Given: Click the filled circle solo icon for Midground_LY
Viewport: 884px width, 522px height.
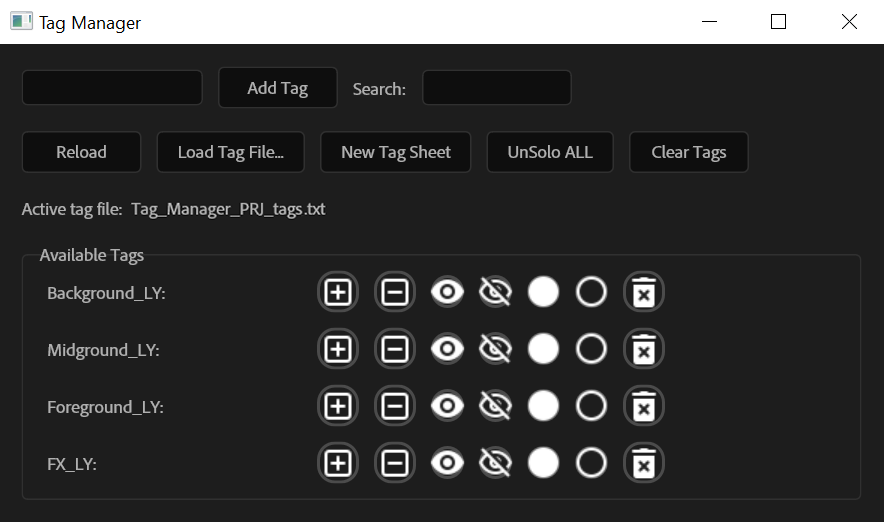Looking at the screenshot, I should click(x=543, y=349).
